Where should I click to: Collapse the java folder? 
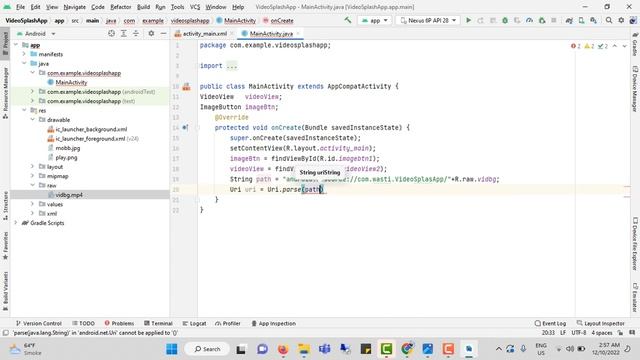point(24,63)
